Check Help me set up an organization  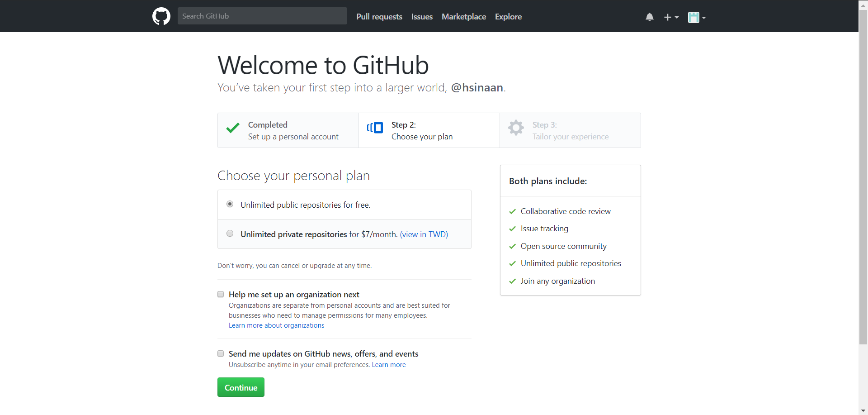[x=221, y=294]
